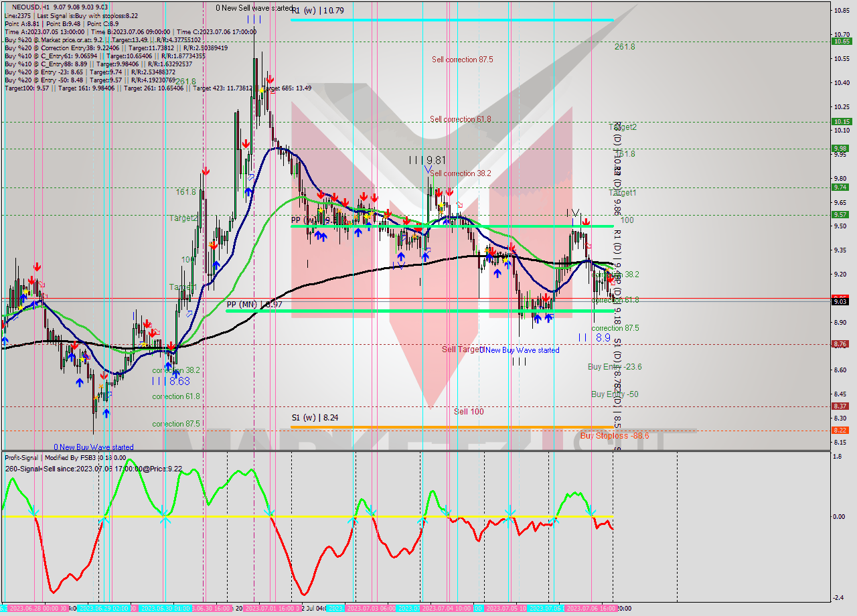Screen dimensions: 857x616
Task: Select the orange S1 weekly support line
Action: click(x=452, y=427)
